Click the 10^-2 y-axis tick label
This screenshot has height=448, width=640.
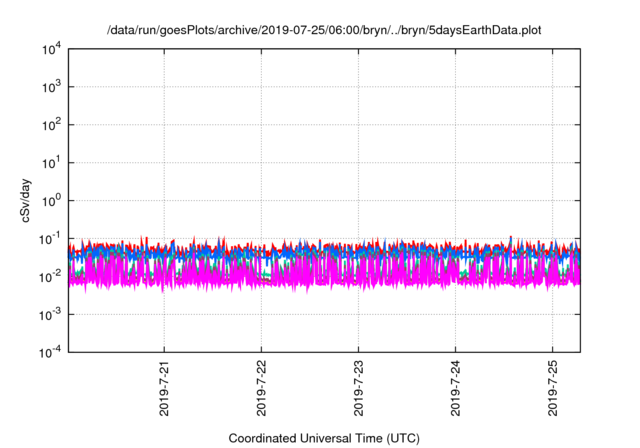coord(50,277)
